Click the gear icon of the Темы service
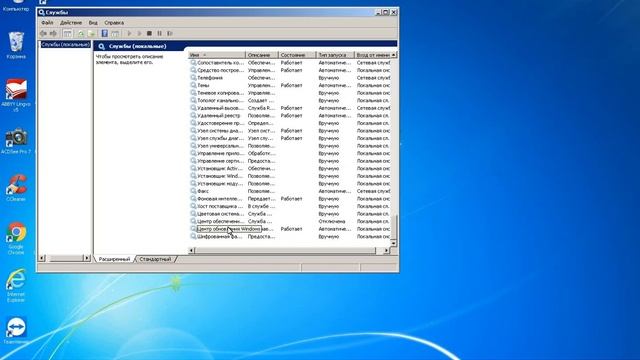This screenshot has width=640, height=360. click(x=193, y=85)
